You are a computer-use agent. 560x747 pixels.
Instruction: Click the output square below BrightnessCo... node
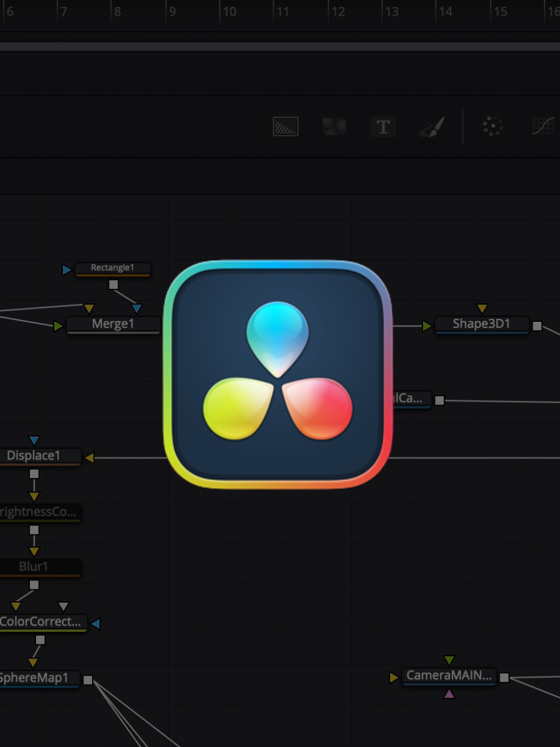(34, 530)
